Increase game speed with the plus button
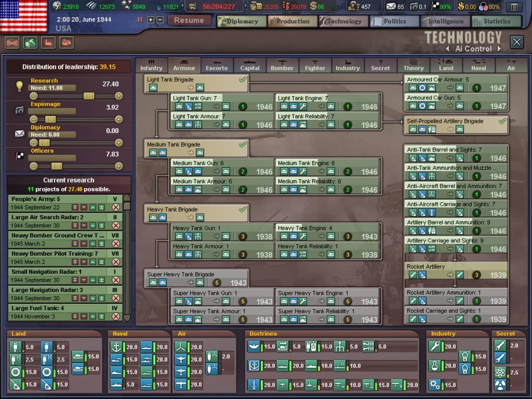 point(150,20)
